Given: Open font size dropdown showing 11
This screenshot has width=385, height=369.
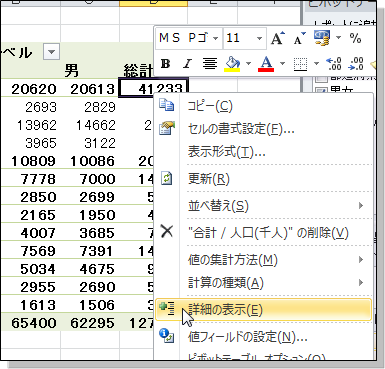Looking at the screenshot, I should [259, 38].
